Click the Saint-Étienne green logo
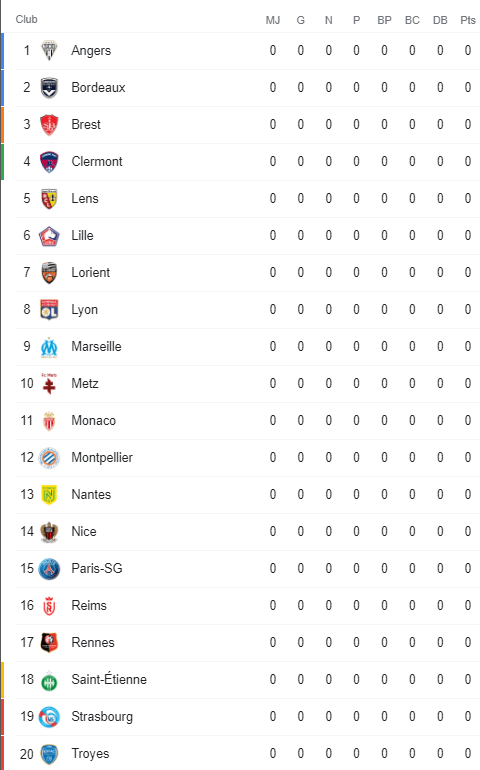Screen dimensions: 480x770 point(49,680)
